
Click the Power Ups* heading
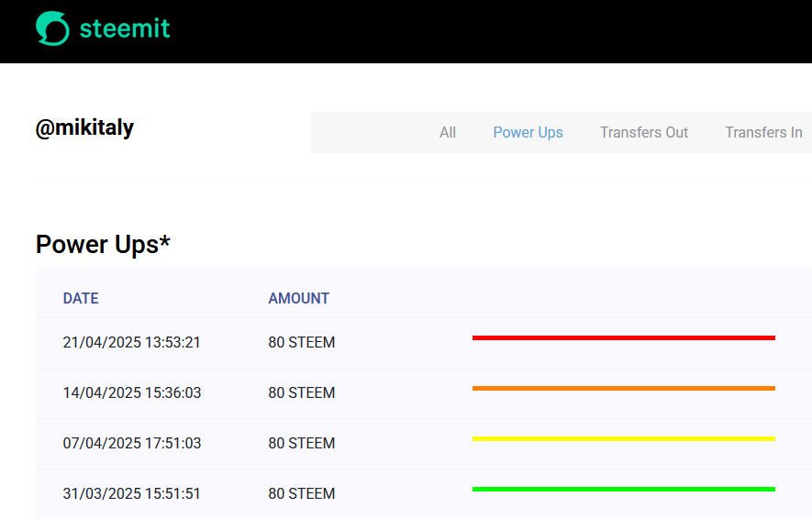coord(103,244)
